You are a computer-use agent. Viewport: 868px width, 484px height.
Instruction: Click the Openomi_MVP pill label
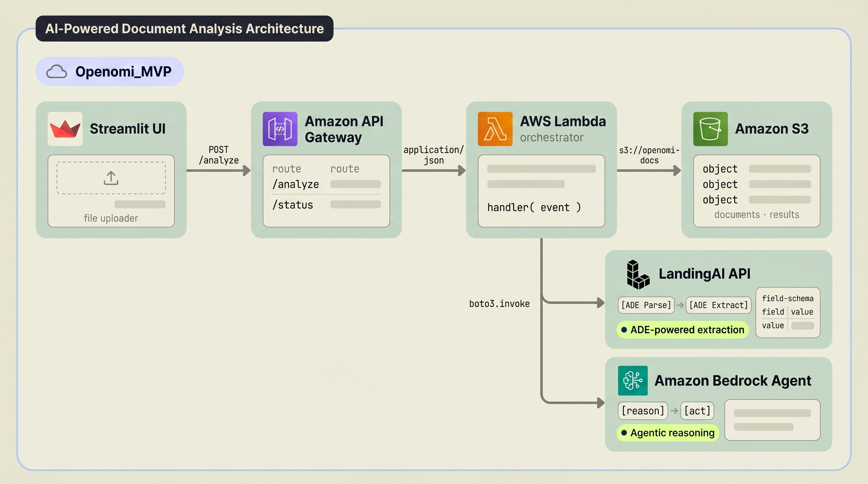coord(110,71)
